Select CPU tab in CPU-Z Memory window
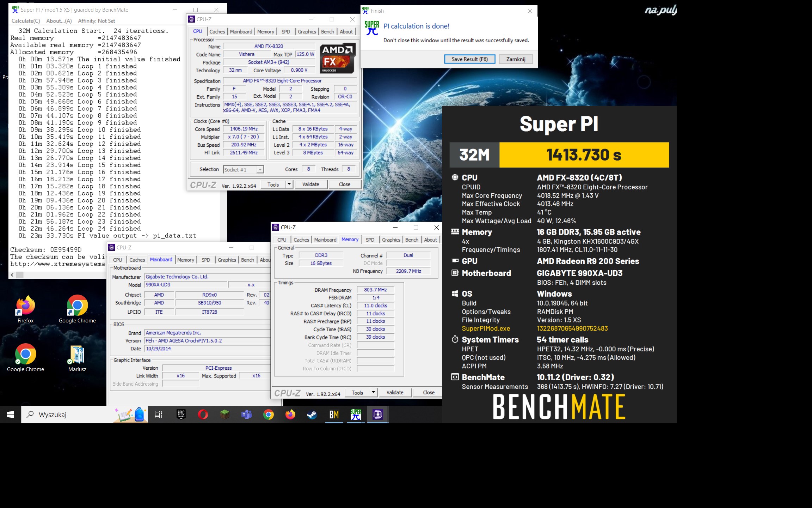The image size is (812, 508). point(282,240)
